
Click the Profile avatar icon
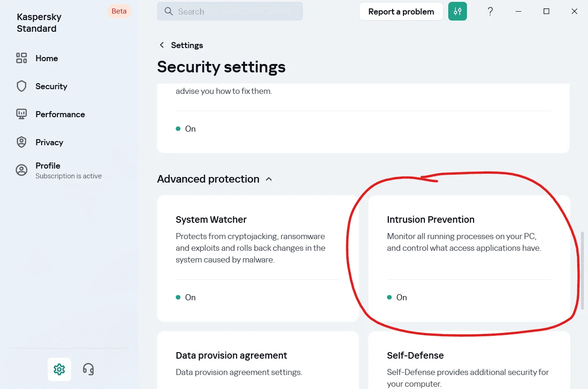[22, 170]
